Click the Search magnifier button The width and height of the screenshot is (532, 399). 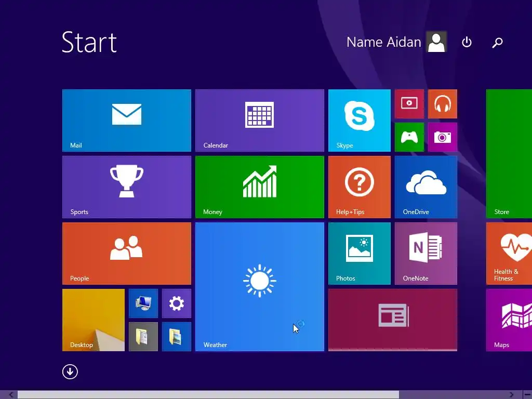497,43
